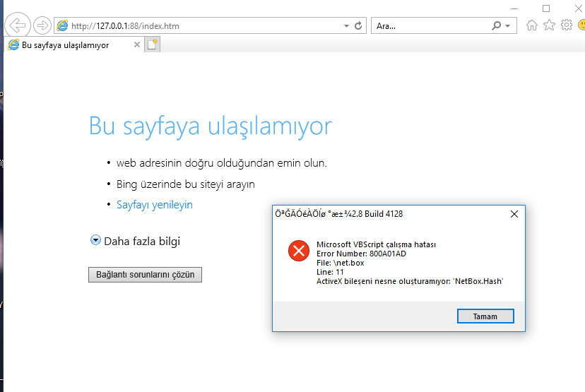Click the 'NetBox.Hash' ActiveX error message
Image resolution: width=585 pixels, height=392 pixels.
click(x=410, y=281)
